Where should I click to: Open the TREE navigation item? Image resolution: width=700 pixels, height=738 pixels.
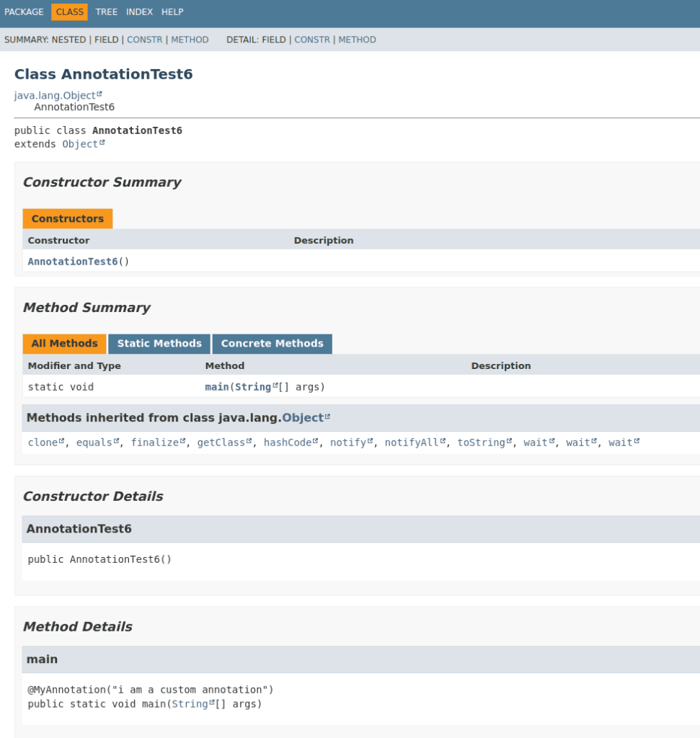(x=107, y=12)
